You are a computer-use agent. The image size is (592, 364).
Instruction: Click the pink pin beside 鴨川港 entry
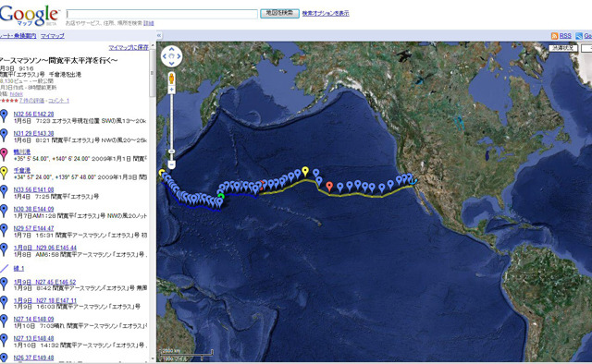[x=4, y=154]
